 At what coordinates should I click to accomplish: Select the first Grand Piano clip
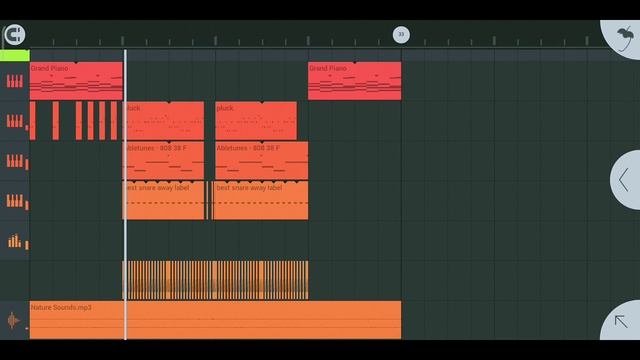(x=76, y=81)
